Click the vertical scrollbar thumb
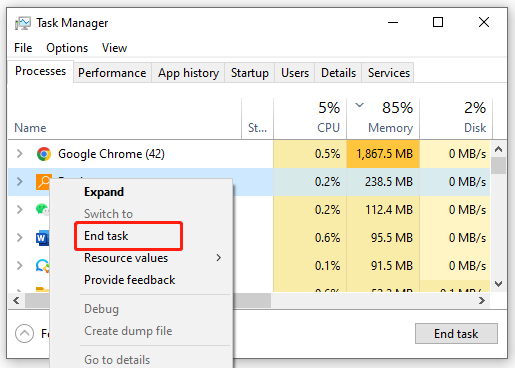515x368 pixels. [x=498, y=166]
